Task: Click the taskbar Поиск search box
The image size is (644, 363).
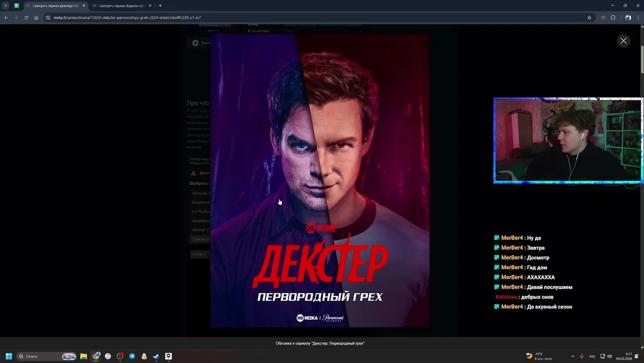Action: click(46, 356)
